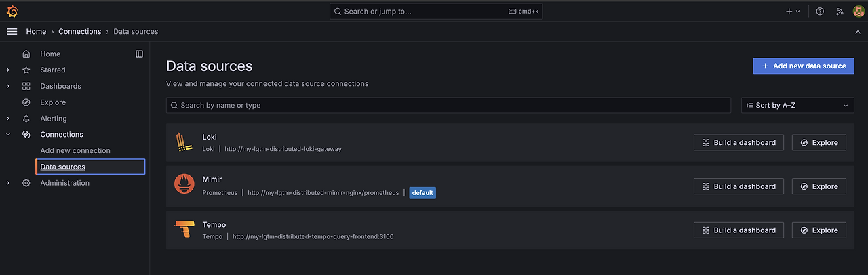Click the Tempo data source logo
868x275 pixels.
click(185, 228)
